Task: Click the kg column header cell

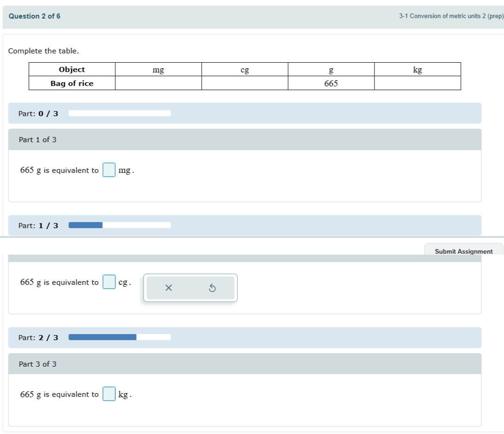Action: click(418, 69)
